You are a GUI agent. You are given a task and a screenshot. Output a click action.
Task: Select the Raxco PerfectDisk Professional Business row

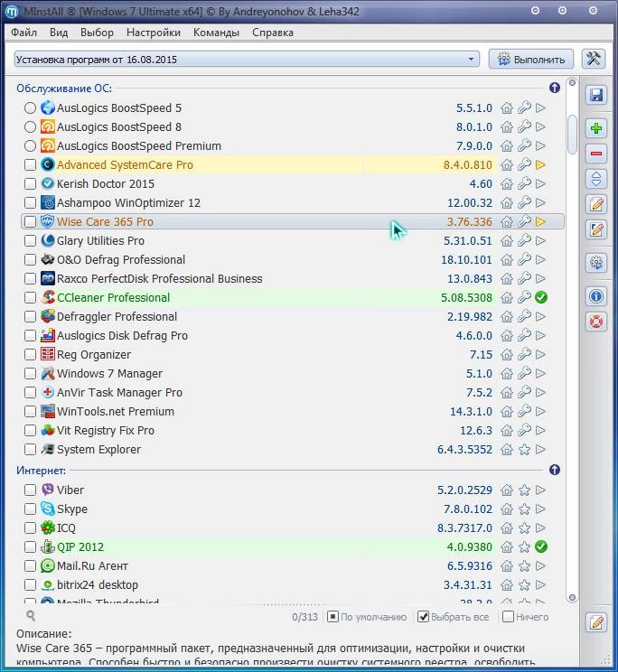click(293, 278)
